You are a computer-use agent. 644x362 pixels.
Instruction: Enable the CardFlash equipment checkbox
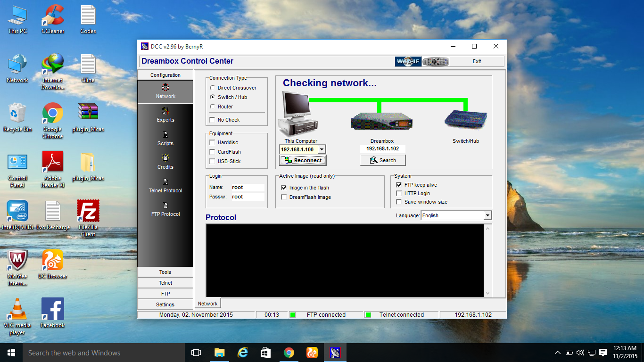[213, 152]
